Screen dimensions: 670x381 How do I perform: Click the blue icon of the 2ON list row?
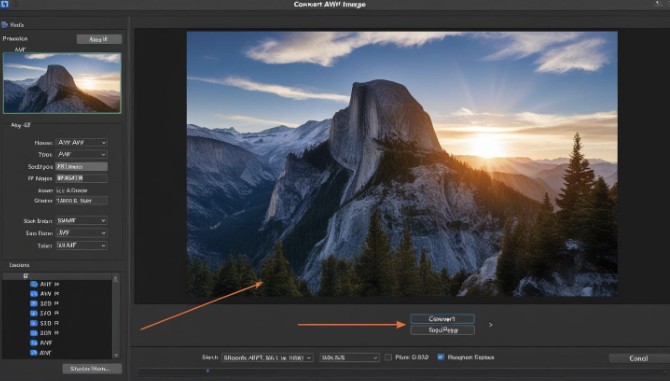(x=34, y=333)
